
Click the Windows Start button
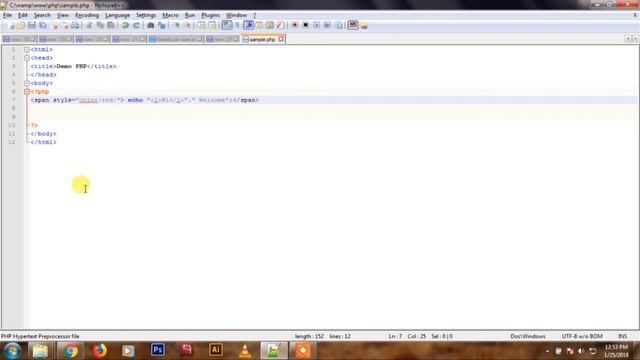click(x=12, y=351)
